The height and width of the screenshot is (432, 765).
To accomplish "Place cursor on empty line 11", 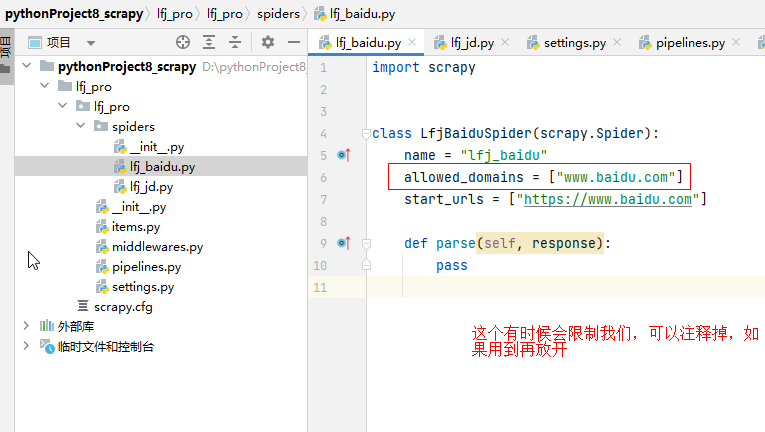I will [566, 287].
